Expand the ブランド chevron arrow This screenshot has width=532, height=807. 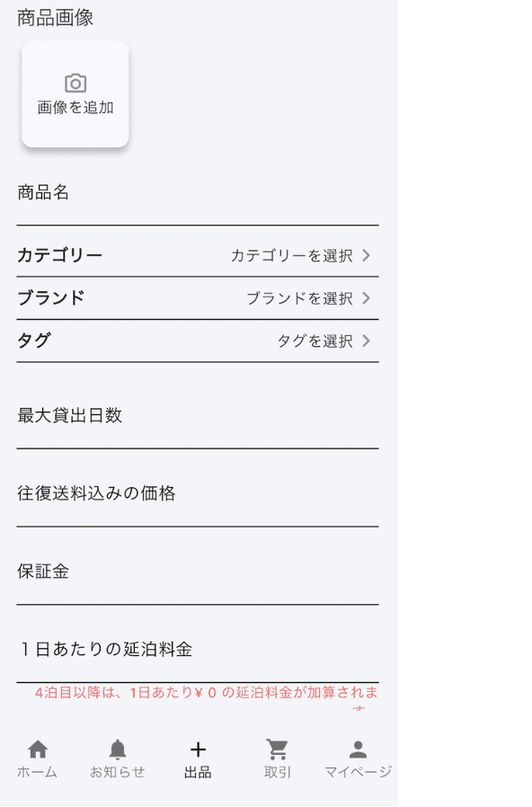pos(366,298)
